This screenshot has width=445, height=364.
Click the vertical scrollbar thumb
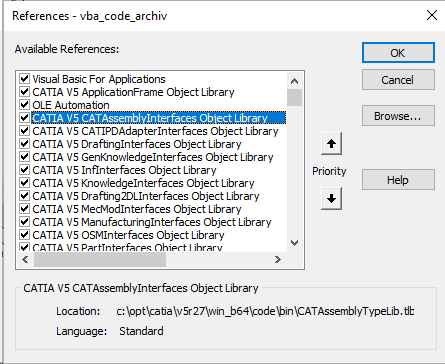[x=294, y=97]
